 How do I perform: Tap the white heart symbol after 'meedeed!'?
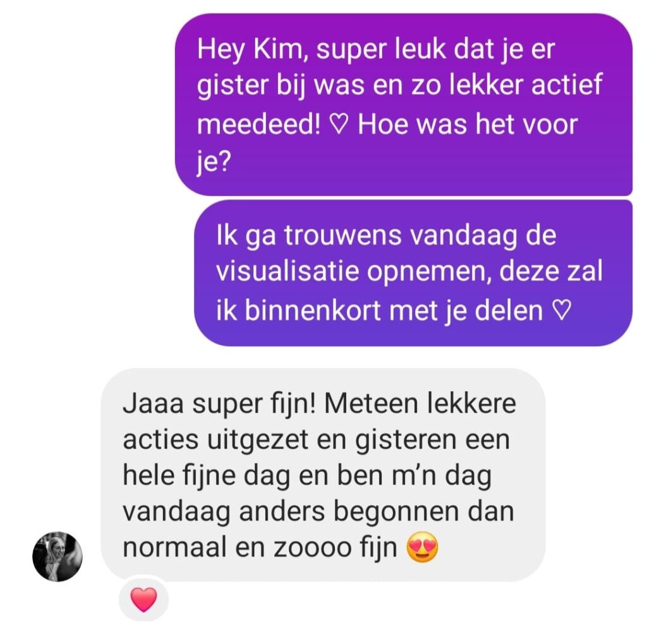339,125
